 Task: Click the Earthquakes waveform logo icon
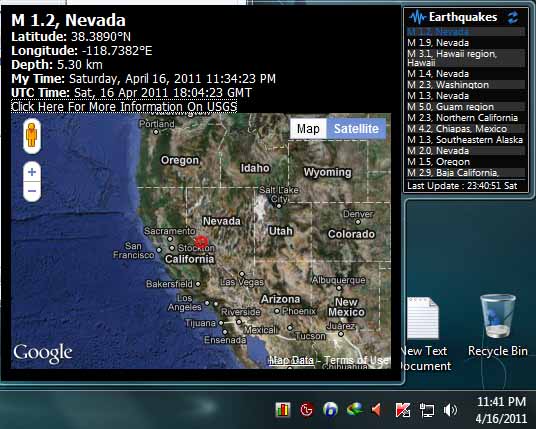(417, 17)
